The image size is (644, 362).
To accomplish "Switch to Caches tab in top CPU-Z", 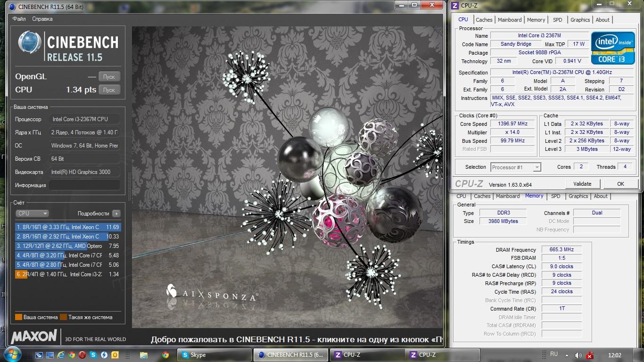I will click(484, 20).
